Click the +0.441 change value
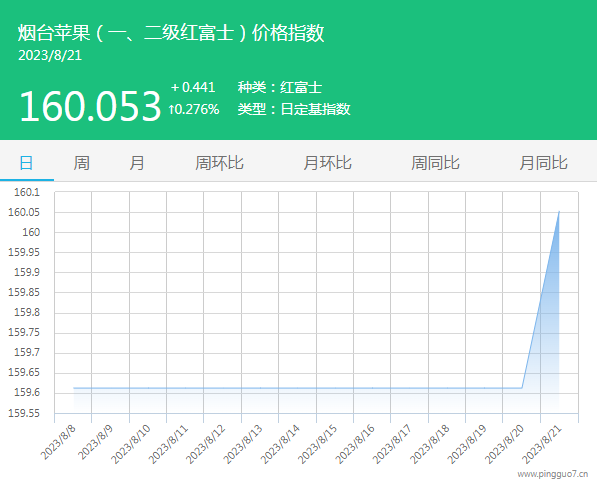Image resolution: width=597 pixels, height=482 pixels. pos(193,87)
